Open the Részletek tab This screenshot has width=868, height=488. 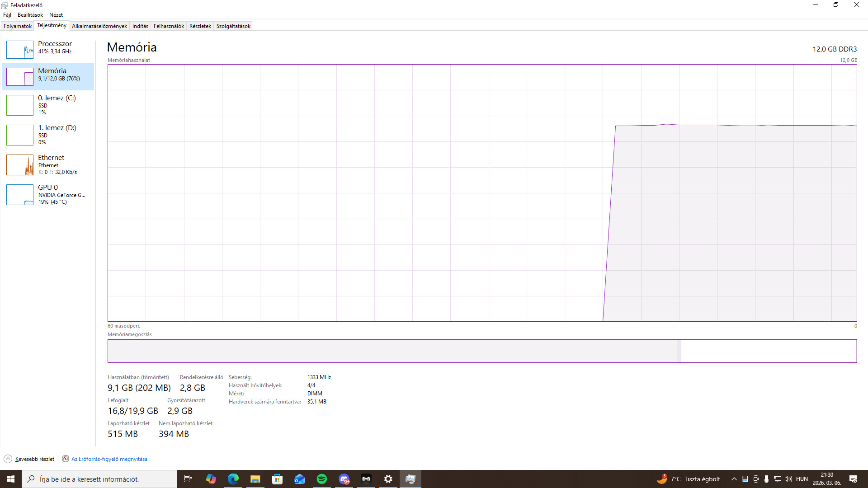(200, 26)
